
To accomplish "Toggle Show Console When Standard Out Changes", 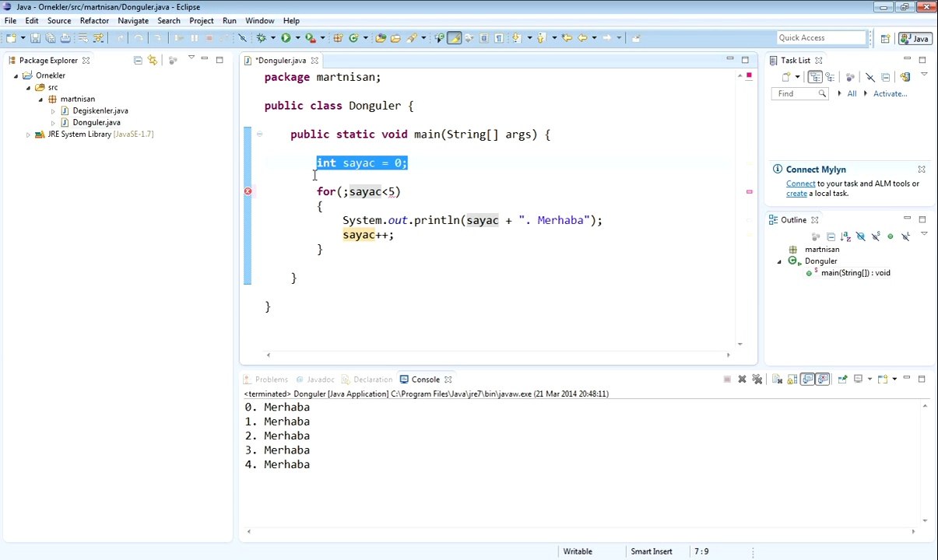I will 807,379.
